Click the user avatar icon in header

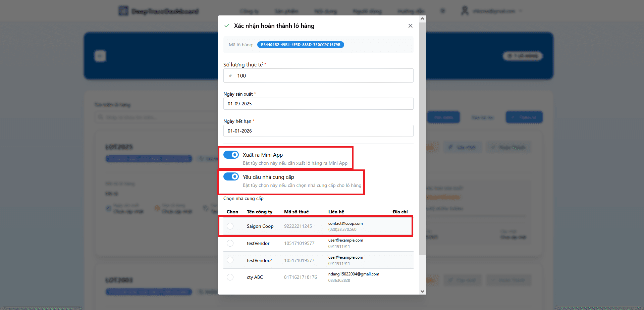click(465, 11)
